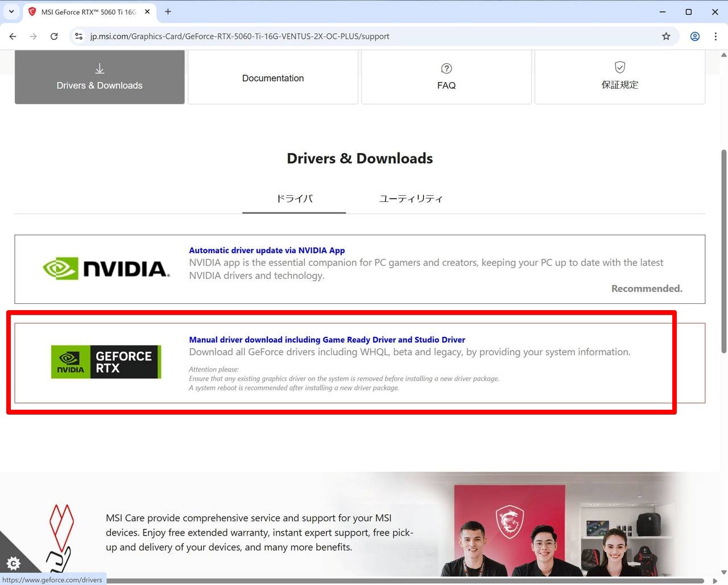Open Automatic driver update via NVIDIA App link

[x=267, y=250]
